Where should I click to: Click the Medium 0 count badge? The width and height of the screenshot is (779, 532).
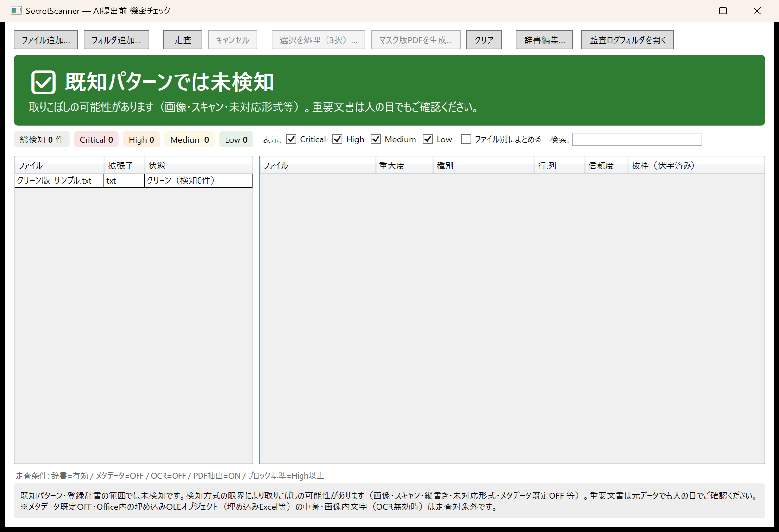click(x=189, y=139)
